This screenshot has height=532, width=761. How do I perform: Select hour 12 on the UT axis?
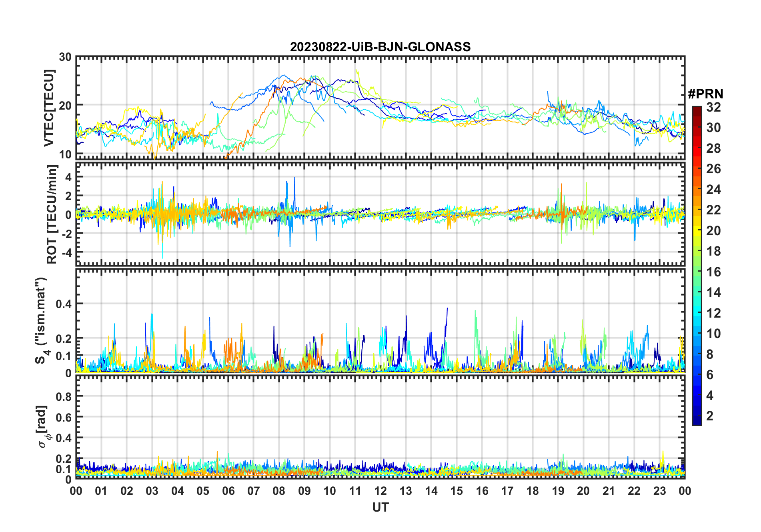click(x=380, y=491)
